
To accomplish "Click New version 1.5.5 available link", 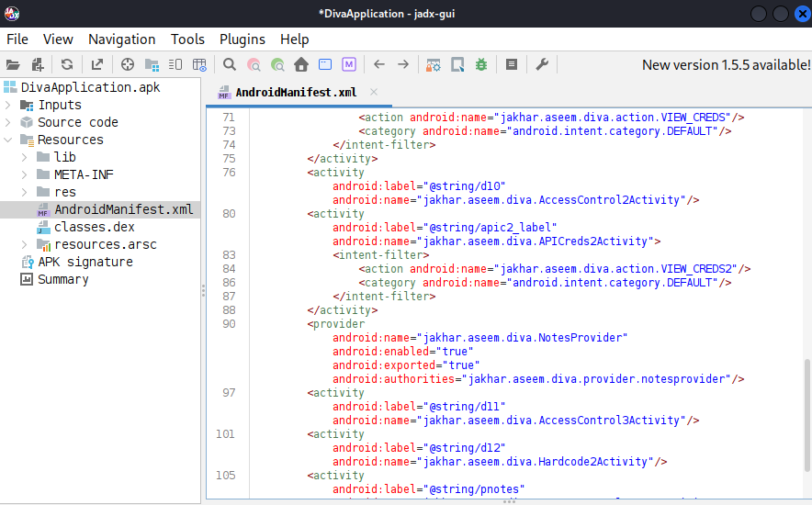I will tap(726, 65).
